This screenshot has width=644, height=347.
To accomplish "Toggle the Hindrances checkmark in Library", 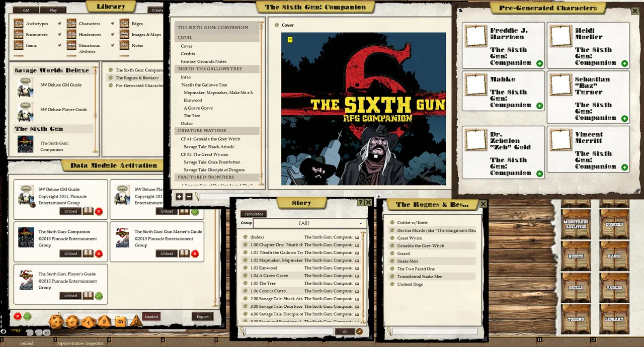I will click(x=112, y=35).
